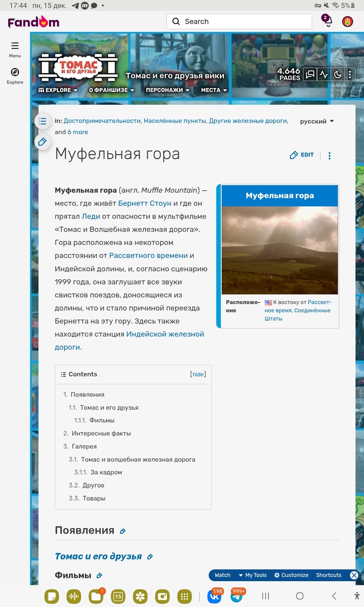Follow link Индейской железной дороги
The image size is (364, 607).
(129, 340)
